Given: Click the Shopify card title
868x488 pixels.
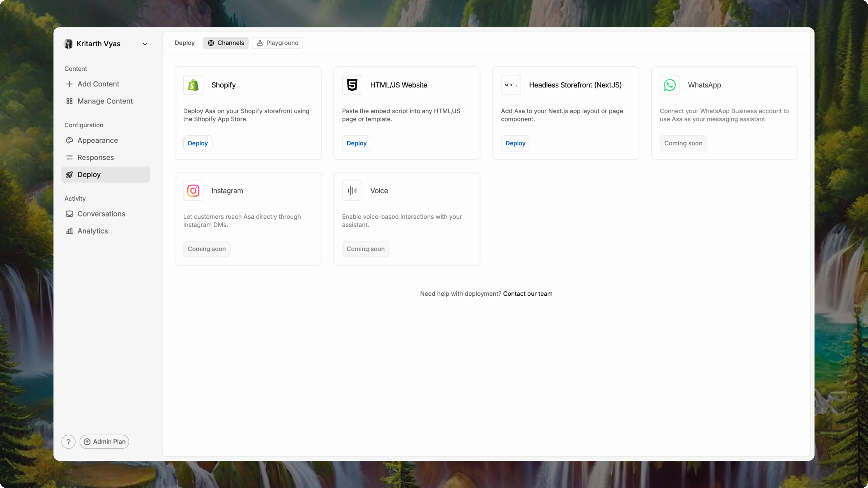Looking at the screenshot, I should coord(224,85).
